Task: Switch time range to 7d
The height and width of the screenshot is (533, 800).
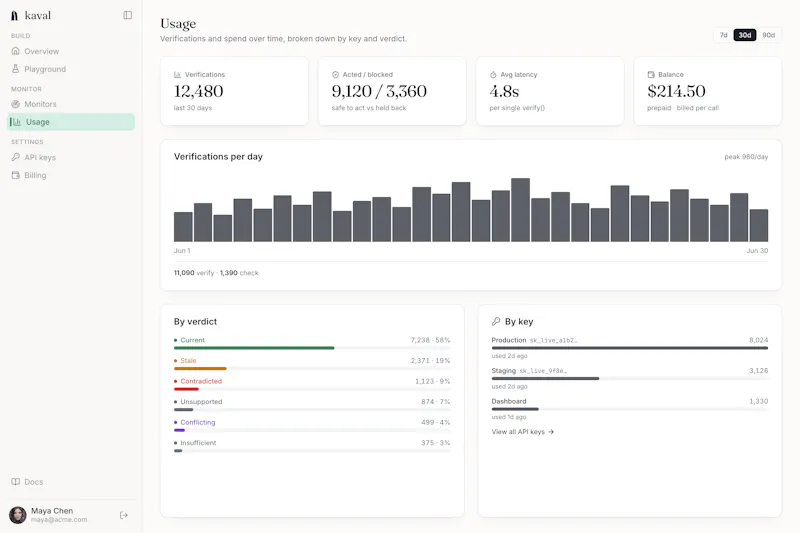Action: point(723,35)
